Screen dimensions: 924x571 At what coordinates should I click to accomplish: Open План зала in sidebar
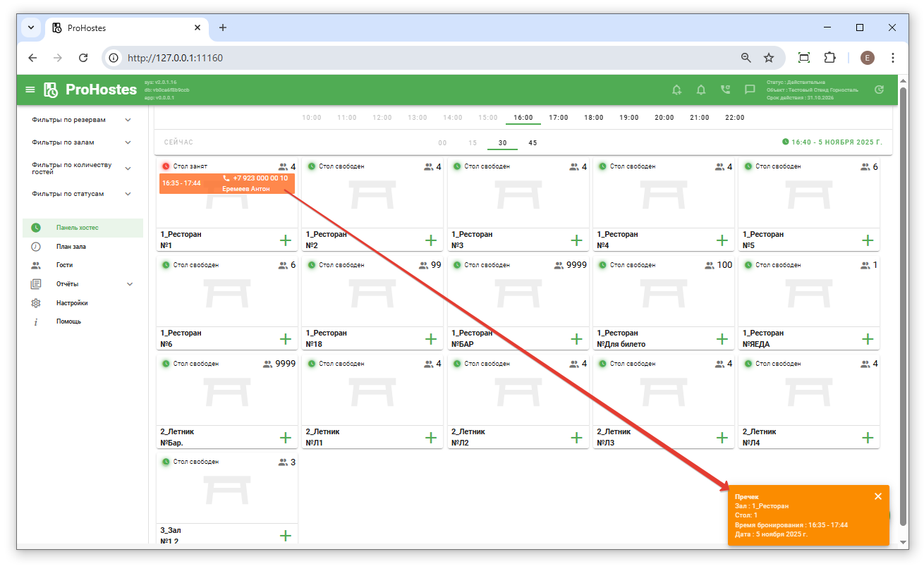(x=71, y=247)
